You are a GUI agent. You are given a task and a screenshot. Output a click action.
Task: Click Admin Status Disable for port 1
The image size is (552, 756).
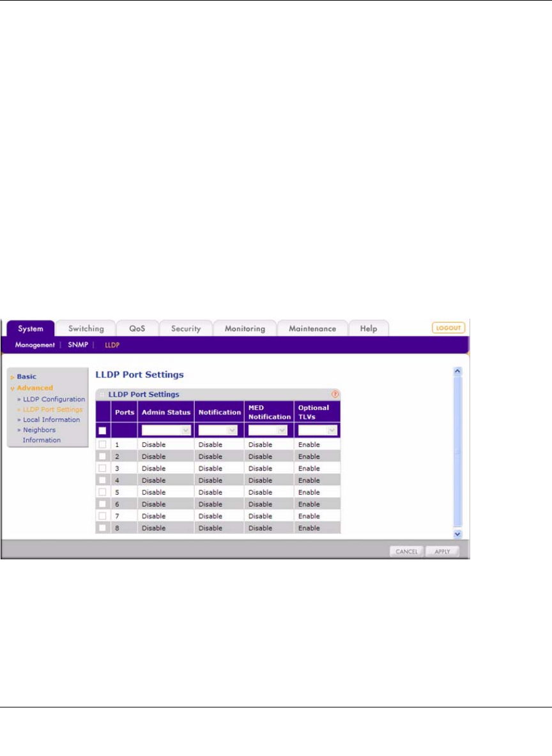point(153,444)
